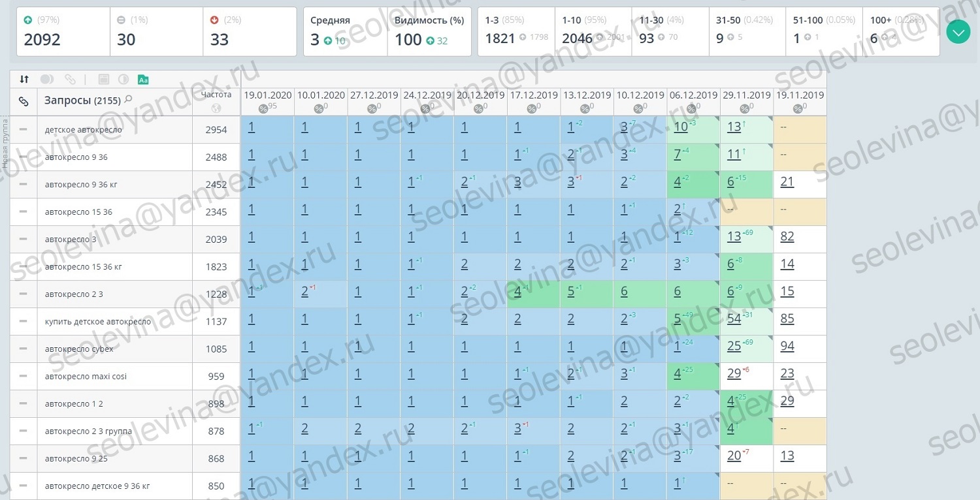
Task: Click the query text автокресло детское 9 36 кг
Action: [97, 486]
